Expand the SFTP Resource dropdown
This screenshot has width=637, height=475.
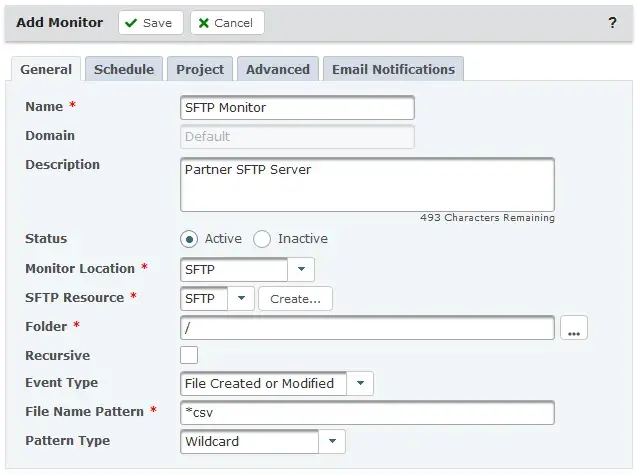(242, 298)
